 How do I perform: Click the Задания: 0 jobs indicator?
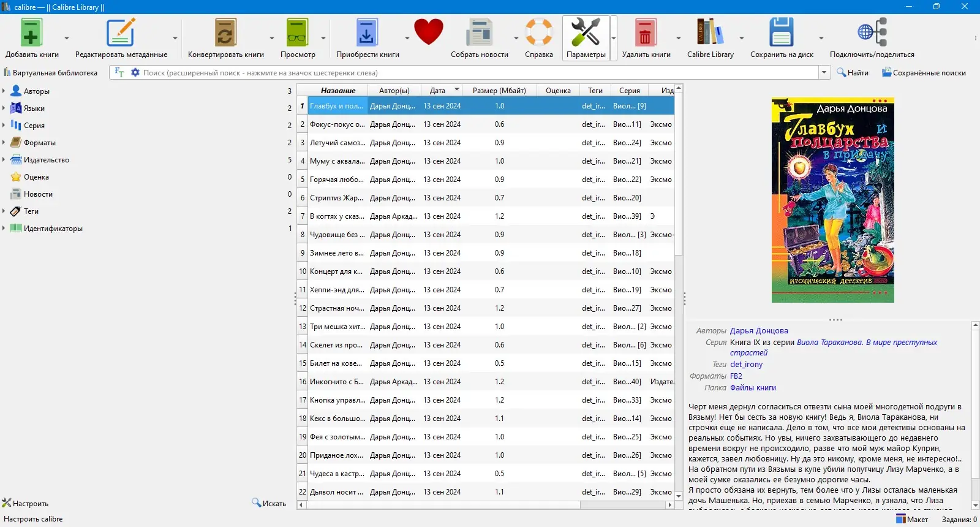(x=959, y=519)
